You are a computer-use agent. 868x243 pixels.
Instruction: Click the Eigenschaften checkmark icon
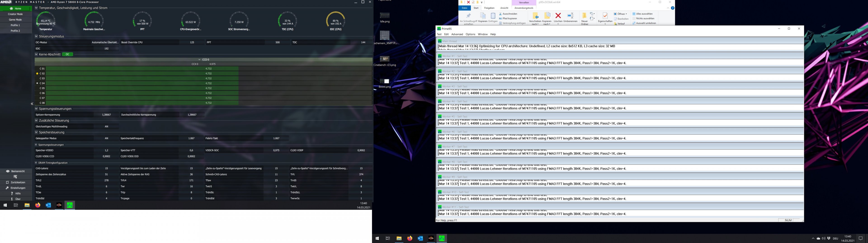click(605, 16)
